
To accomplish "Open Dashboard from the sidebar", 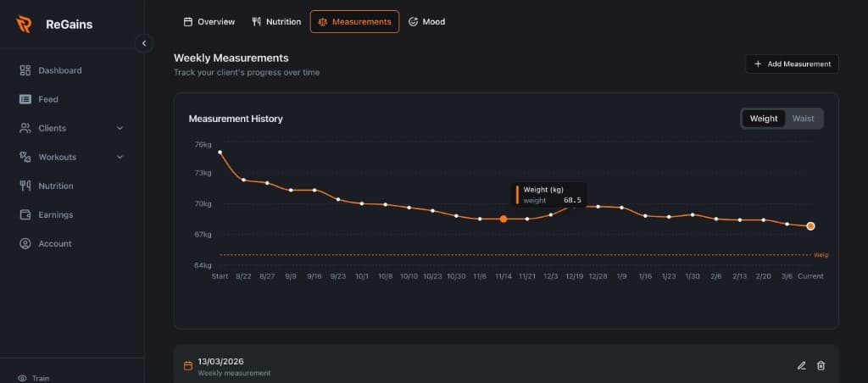I will (59, 70).
